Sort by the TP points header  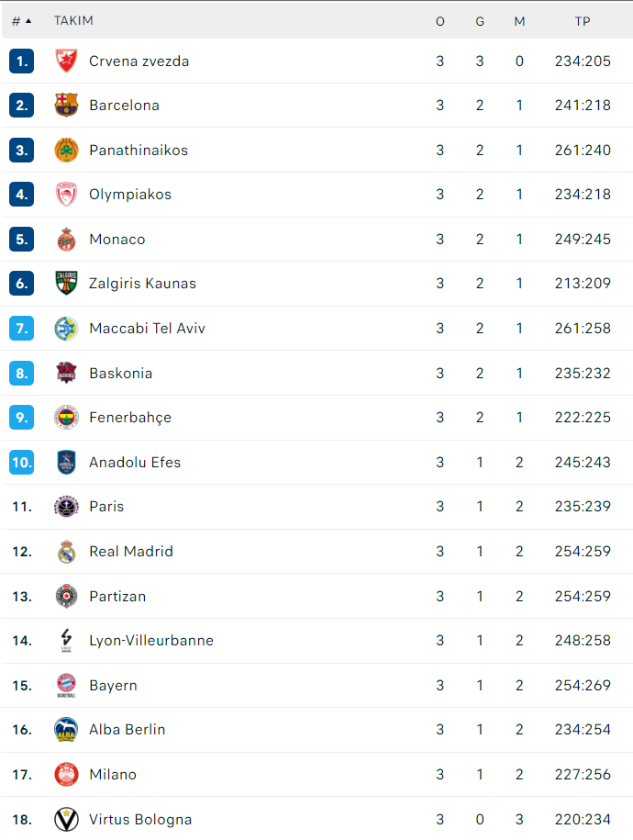click(583, 21)
